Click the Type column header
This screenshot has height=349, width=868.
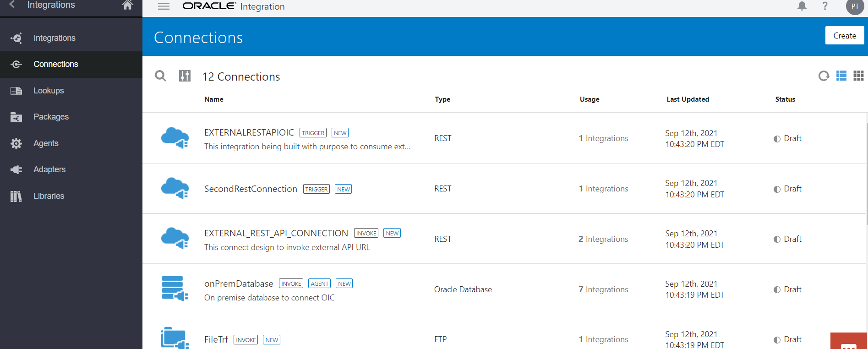(x=442, y=99)
